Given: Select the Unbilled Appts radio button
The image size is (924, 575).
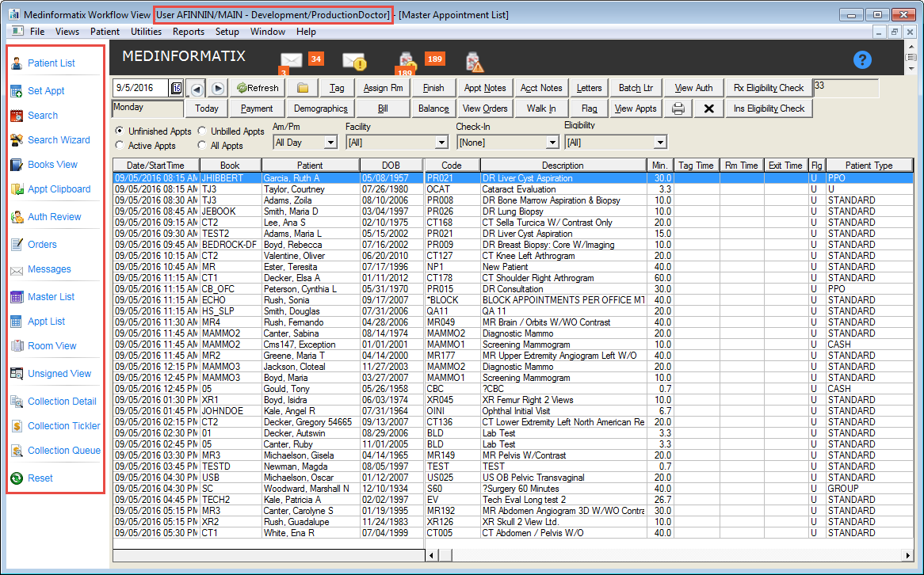Looking at the screenshot, I should (202, 131).
